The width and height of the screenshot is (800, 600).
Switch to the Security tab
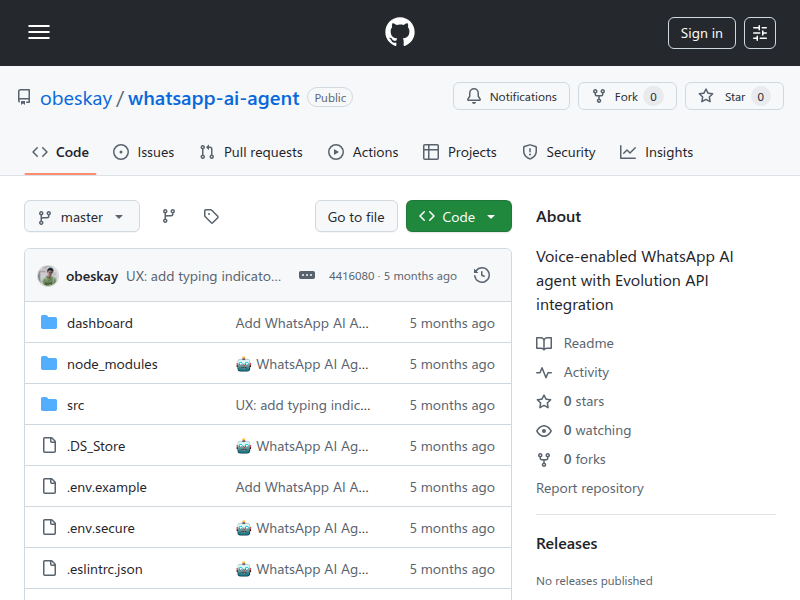(x=558, y=152)
